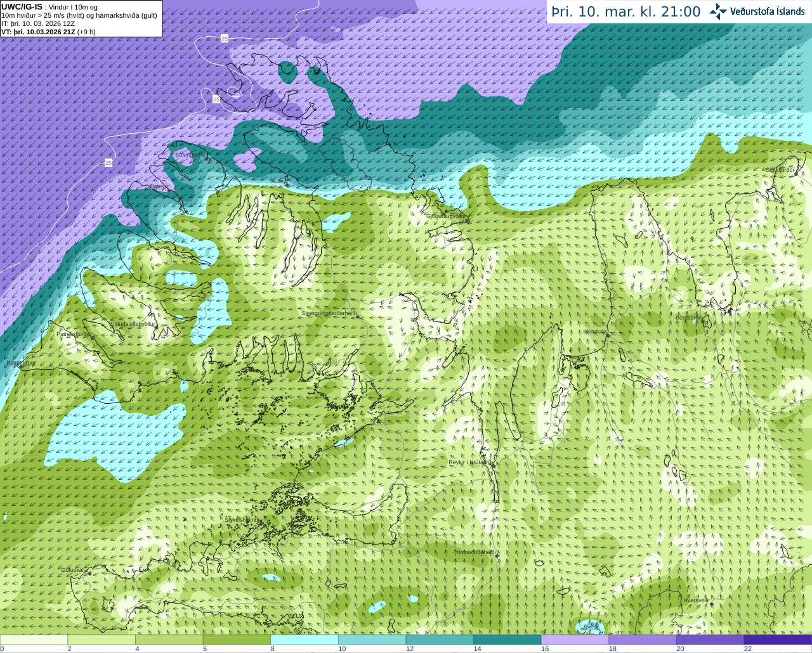Select the 6–8 m/s dark green swatch
812x653 pixels.
(x=237, y=639)
